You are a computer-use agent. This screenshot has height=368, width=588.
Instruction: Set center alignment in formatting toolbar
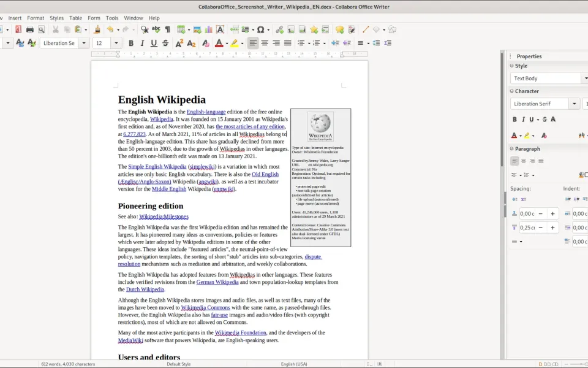pyautogui.click(x=265, y=43)
